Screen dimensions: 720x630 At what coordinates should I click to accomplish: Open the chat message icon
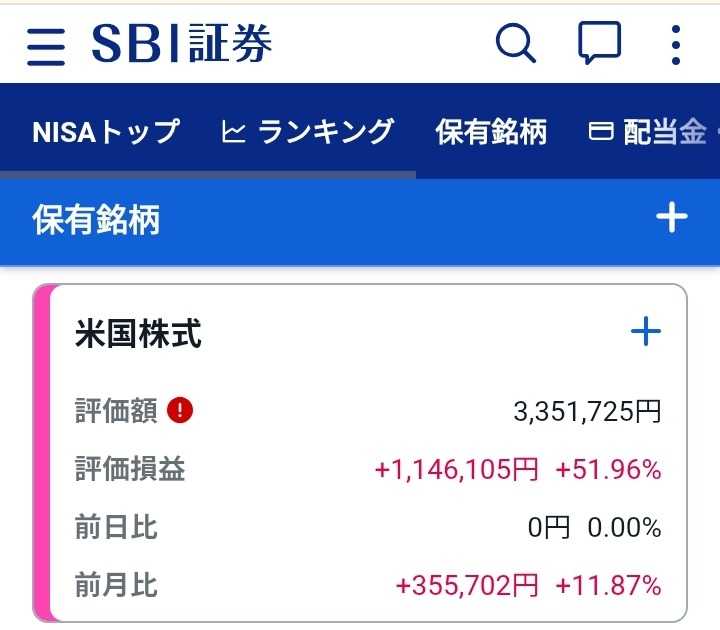pyautogui.click(x=600, y=44)
